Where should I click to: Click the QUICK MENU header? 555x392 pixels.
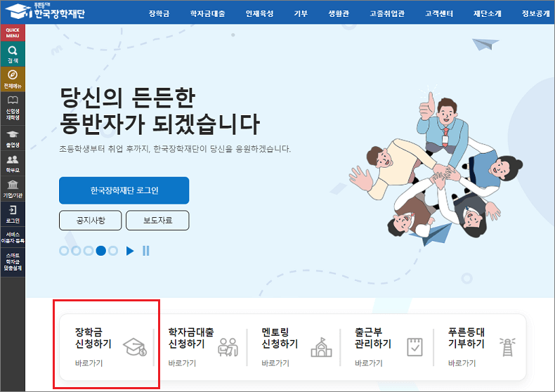[x=13, y=33]
